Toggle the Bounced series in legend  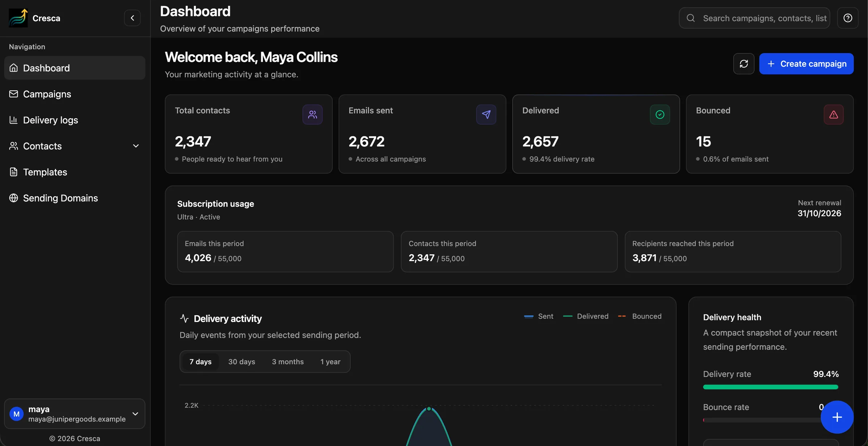640,316
